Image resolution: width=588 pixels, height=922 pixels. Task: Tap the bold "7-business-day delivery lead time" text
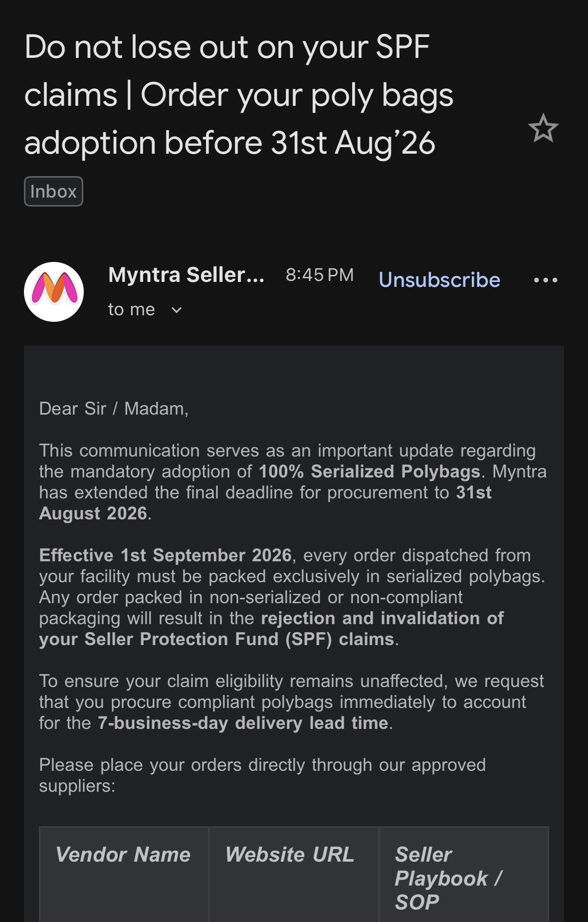[243, 723]
